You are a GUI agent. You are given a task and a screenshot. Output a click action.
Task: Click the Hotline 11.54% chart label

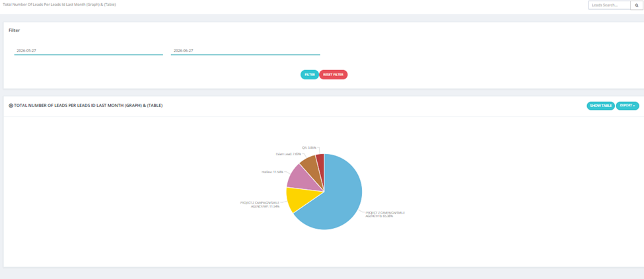272,172
